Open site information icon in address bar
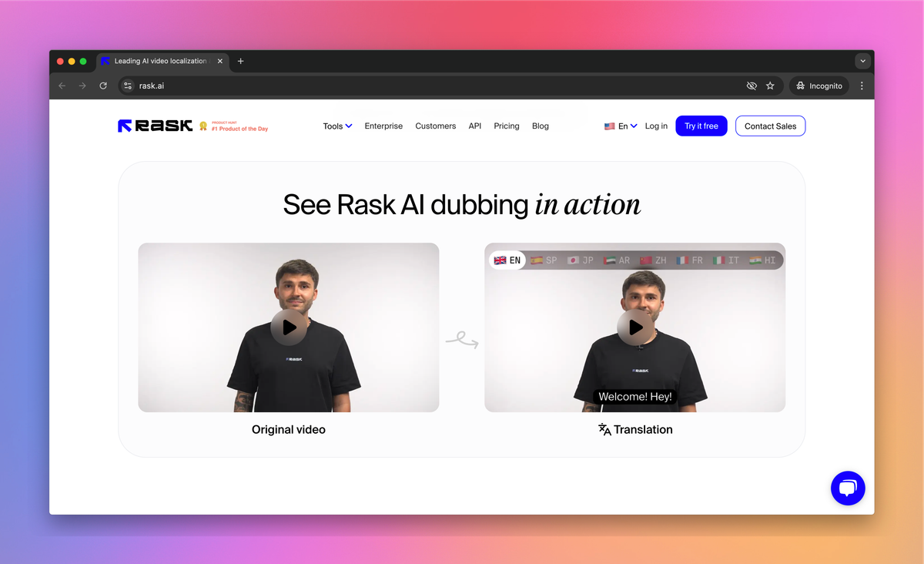924x564 pixels. tap(128, 86)
